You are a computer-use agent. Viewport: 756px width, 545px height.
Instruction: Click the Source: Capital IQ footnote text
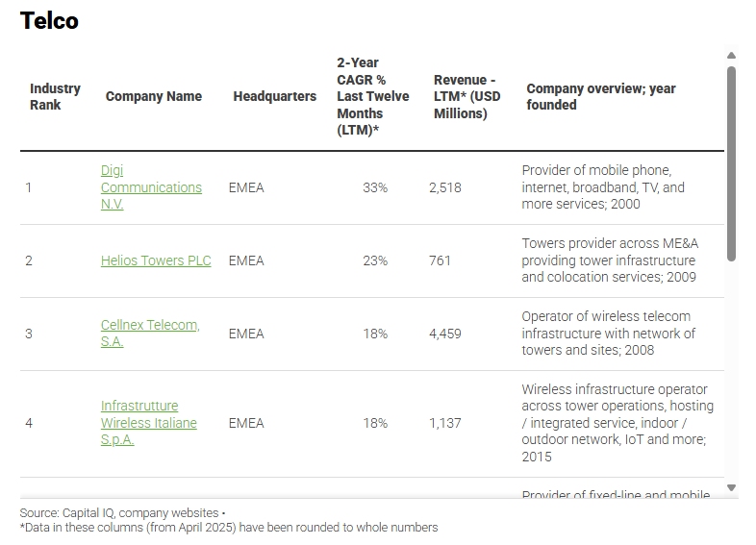[120, 513]
